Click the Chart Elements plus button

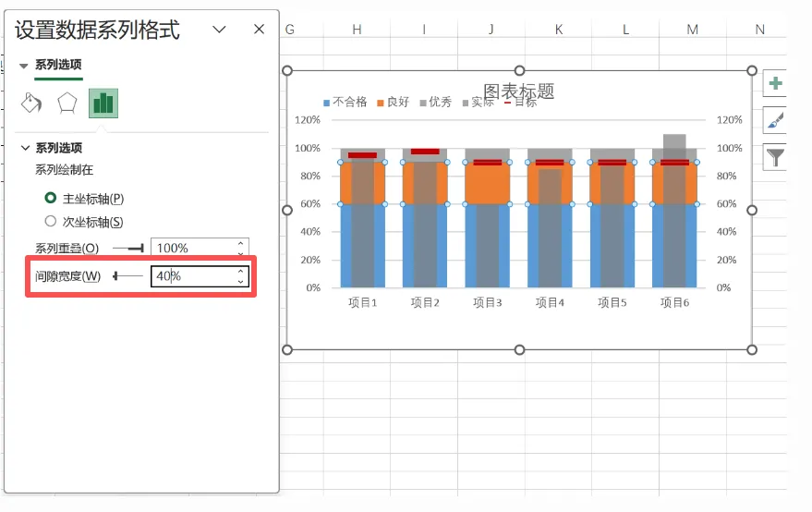pos(775,83)
